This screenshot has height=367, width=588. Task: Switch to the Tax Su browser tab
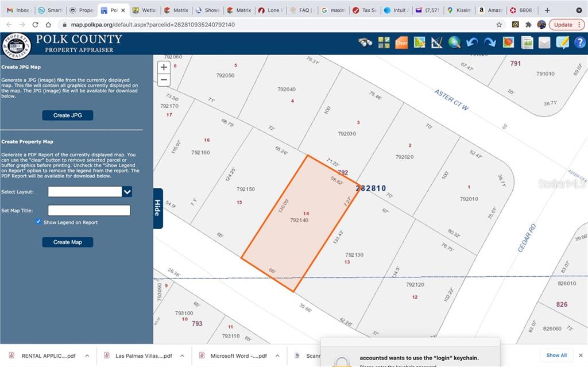coord(364,10)
